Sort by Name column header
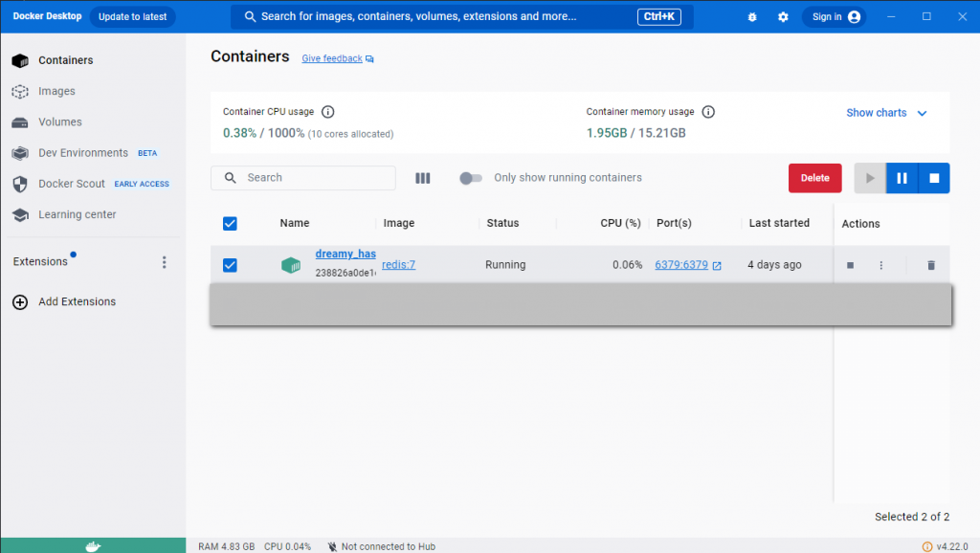 (295, 223)
